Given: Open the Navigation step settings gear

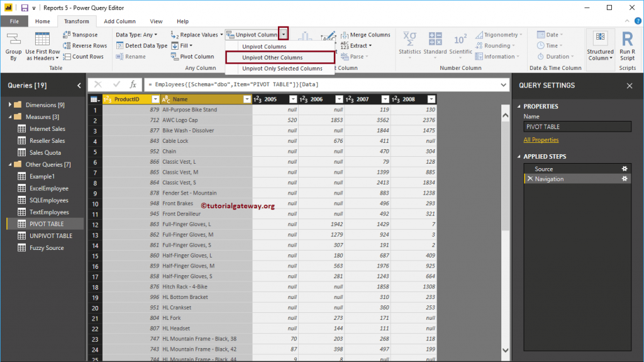Looking at the screenshot, I should pos(625,179).
